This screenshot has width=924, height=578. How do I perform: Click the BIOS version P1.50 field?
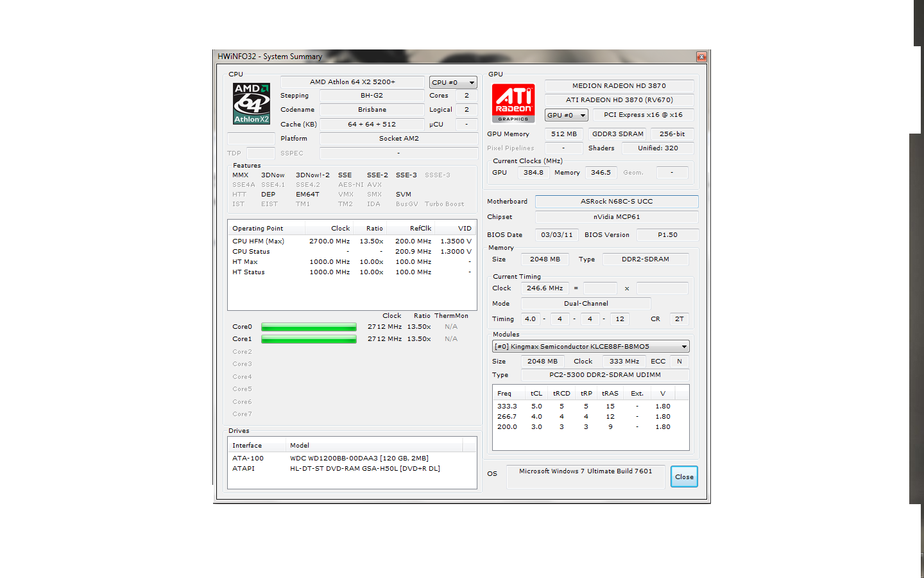coord(667,235)
